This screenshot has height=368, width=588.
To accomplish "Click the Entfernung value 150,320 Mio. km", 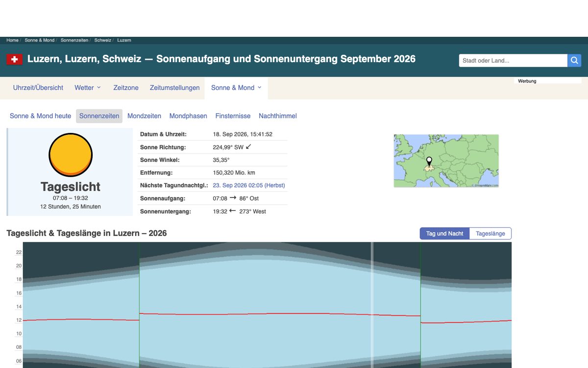I will click(234, 173).
